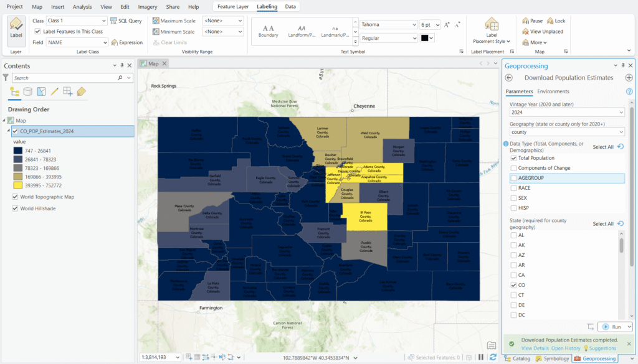Image resolution: width=638 pixels, height=364 pixels.
Task: Click the Lock labels button
Action: [x=556, y=21]
